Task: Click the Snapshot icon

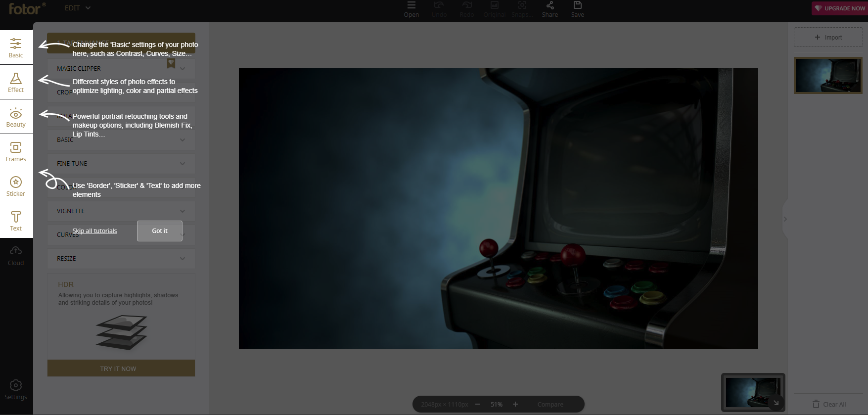Action: click(522, 9)
